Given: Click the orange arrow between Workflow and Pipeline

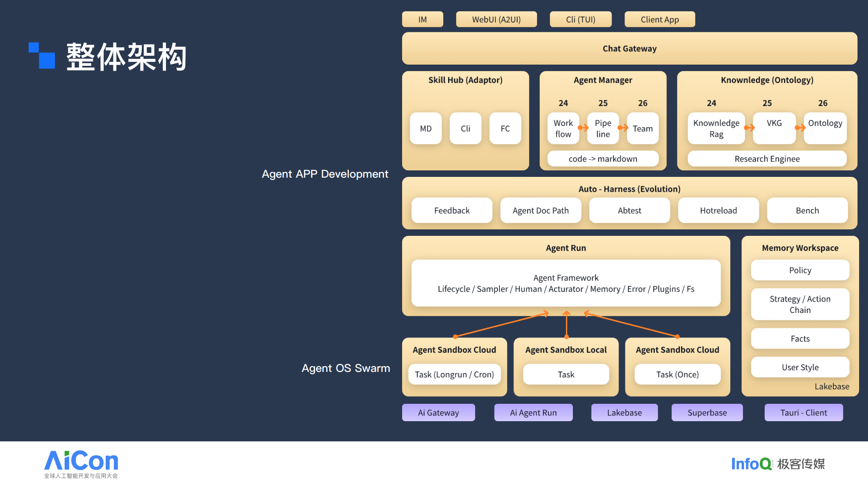Looking at the screenshot, I should [x=583, y=128].
